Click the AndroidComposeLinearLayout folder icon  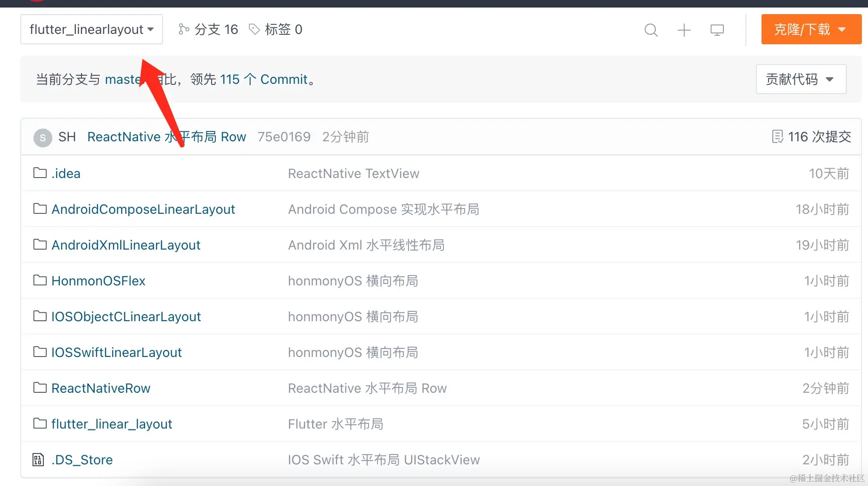40,209
